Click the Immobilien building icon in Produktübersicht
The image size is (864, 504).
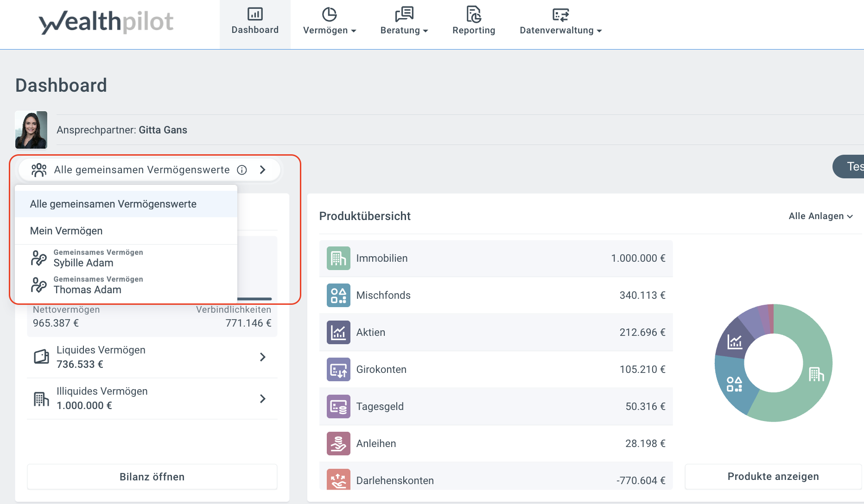[x=338, y=258]
